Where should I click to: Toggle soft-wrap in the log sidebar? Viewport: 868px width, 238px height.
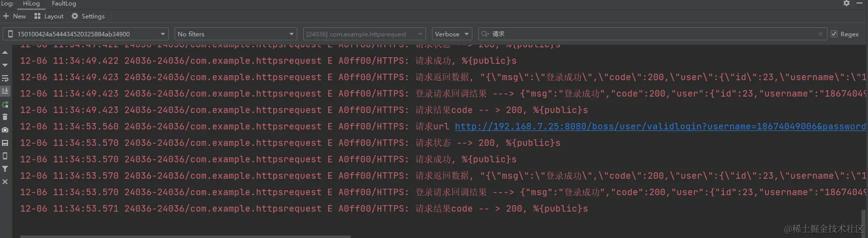5,78
